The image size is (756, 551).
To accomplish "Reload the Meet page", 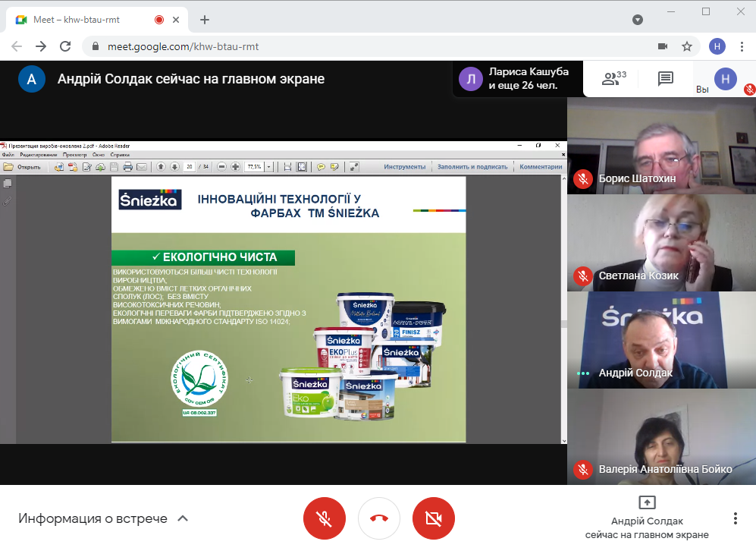I will [x=65, y=46].
